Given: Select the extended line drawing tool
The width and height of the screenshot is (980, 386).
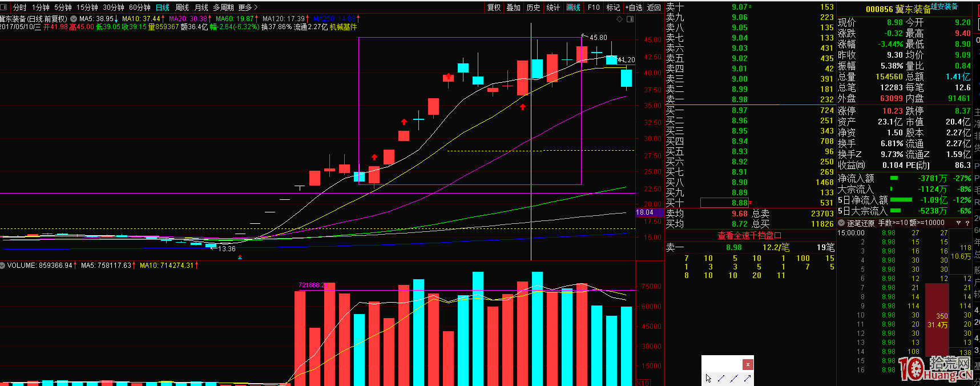Looking at the screenshot, I should point(734,378).
